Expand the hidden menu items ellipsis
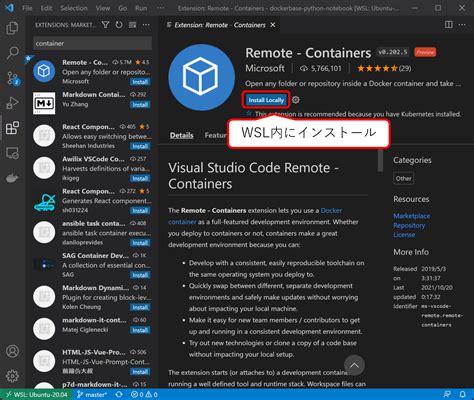Image resolution: width=474 pixels, height=400 pixels. click(x=160, y=8)
